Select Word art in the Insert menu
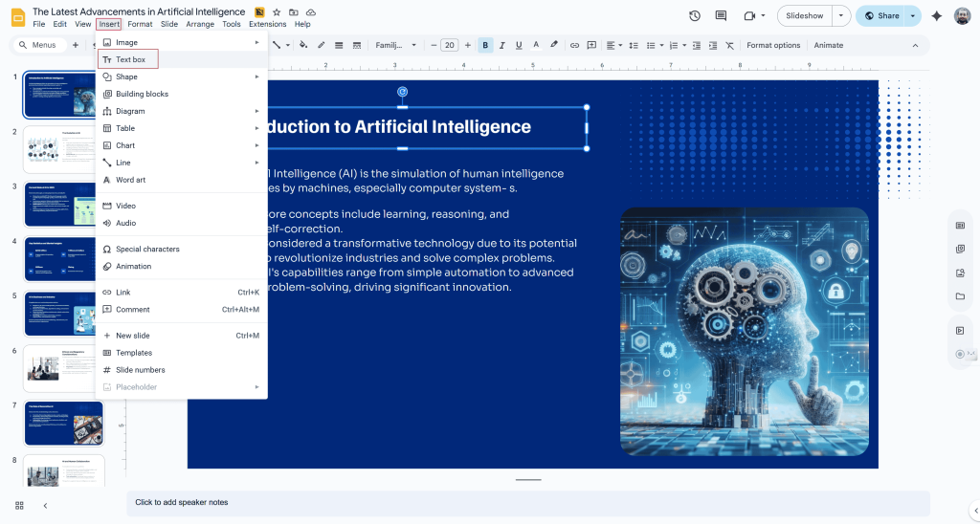Viewport: 980px width, 524px height. pos(130,180)
